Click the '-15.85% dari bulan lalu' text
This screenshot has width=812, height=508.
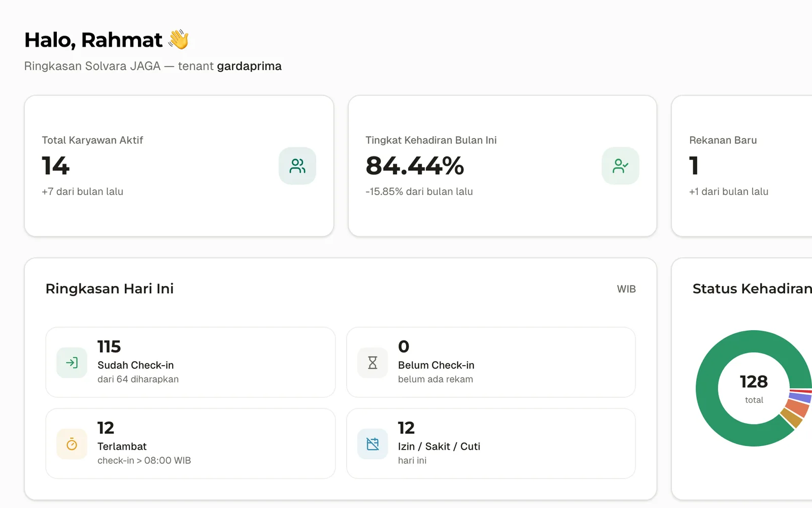tap(419, 192)
